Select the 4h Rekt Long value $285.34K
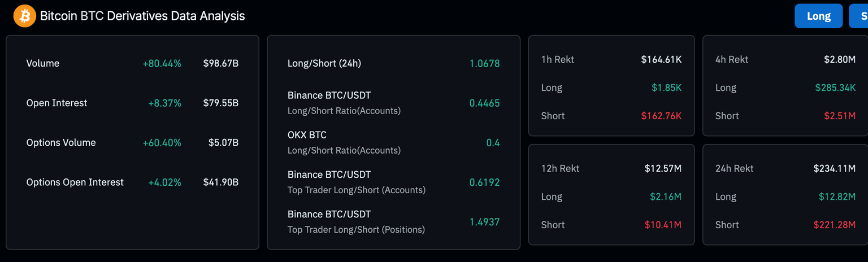The image size is (868, 262). 835,88
